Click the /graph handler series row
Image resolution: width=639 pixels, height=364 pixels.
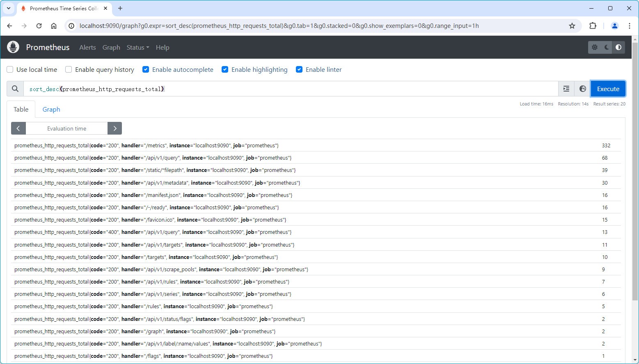pyautogui.click(x=316, y=331)
